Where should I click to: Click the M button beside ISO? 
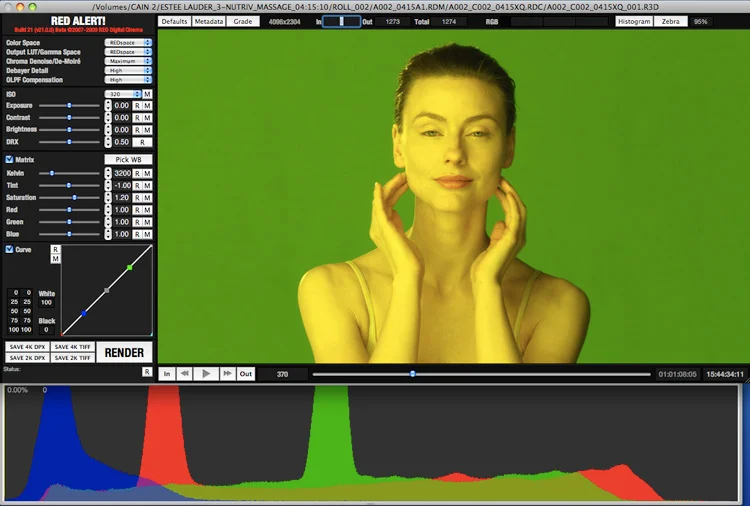147,94
